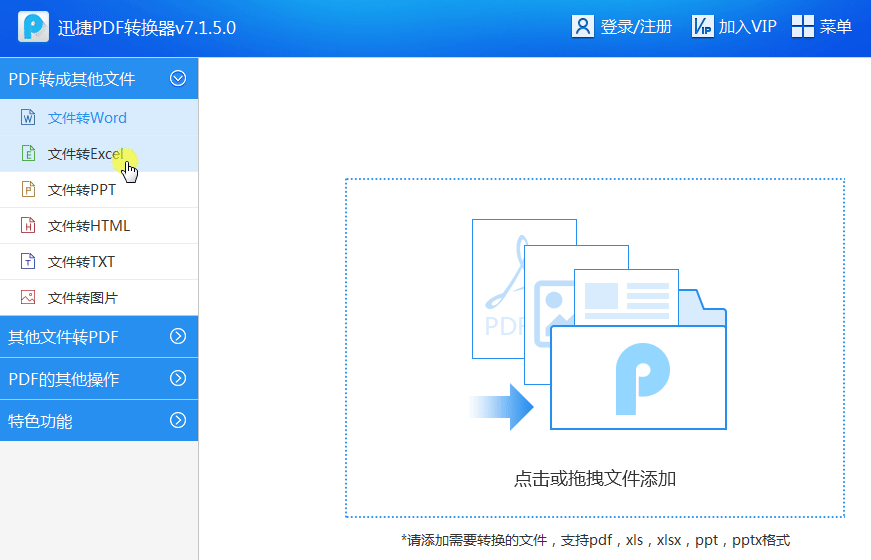The image size is (871, 560).
Task: Click 点击或拖拽文件添加 text to add files
Action: [x=595, y=479]
